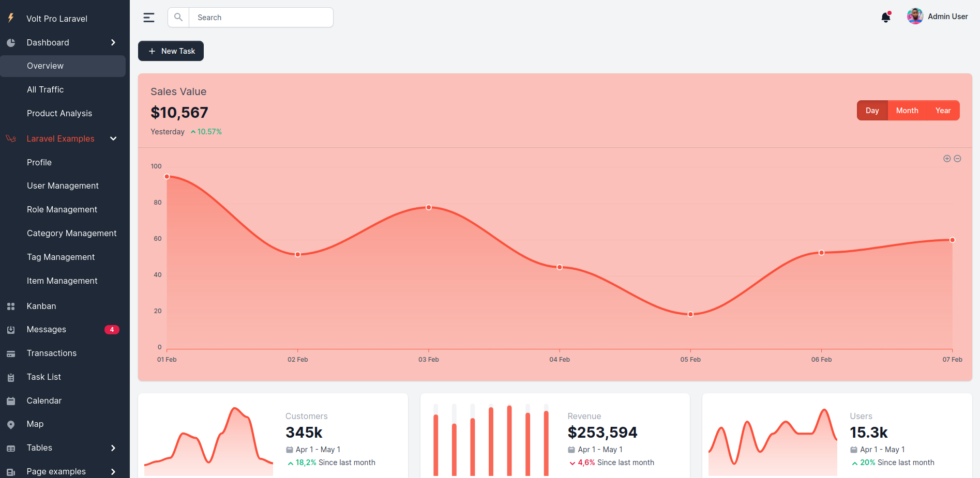
Task: Click the Volt Pro Laravel lightning bolt logo
Action: 11,18
